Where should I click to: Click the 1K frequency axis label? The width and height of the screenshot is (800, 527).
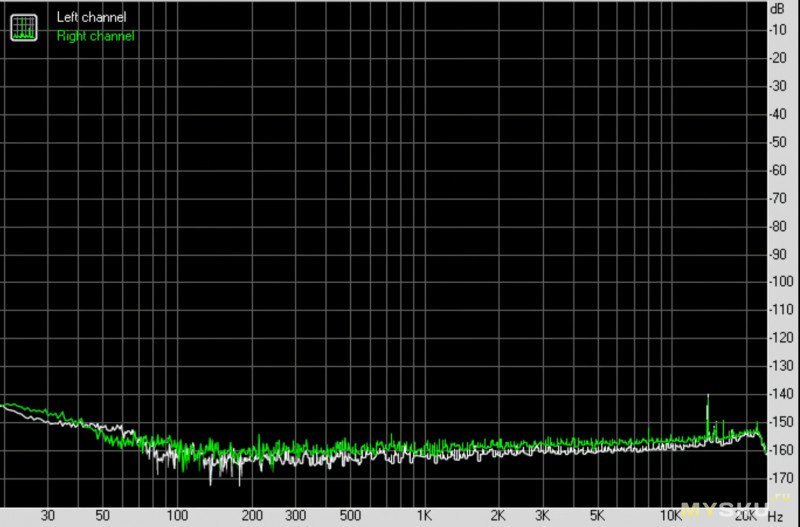[x=424, y=516]
